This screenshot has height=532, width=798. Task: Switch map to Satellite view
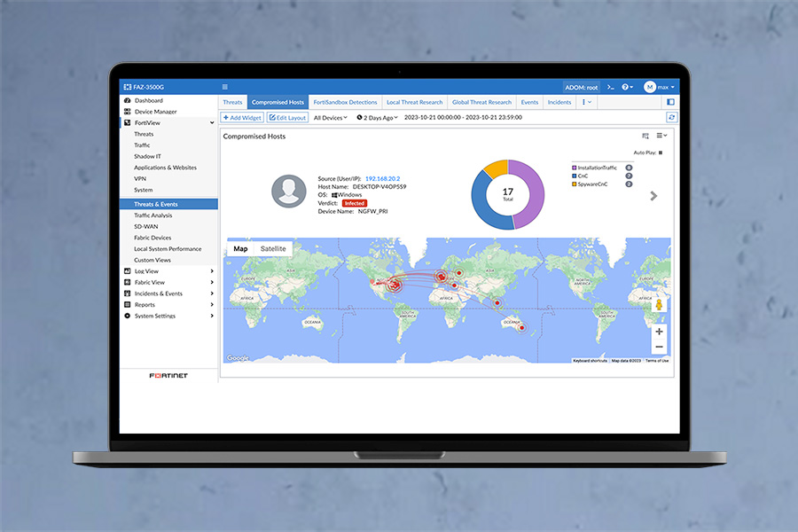[x=273, y=249]
